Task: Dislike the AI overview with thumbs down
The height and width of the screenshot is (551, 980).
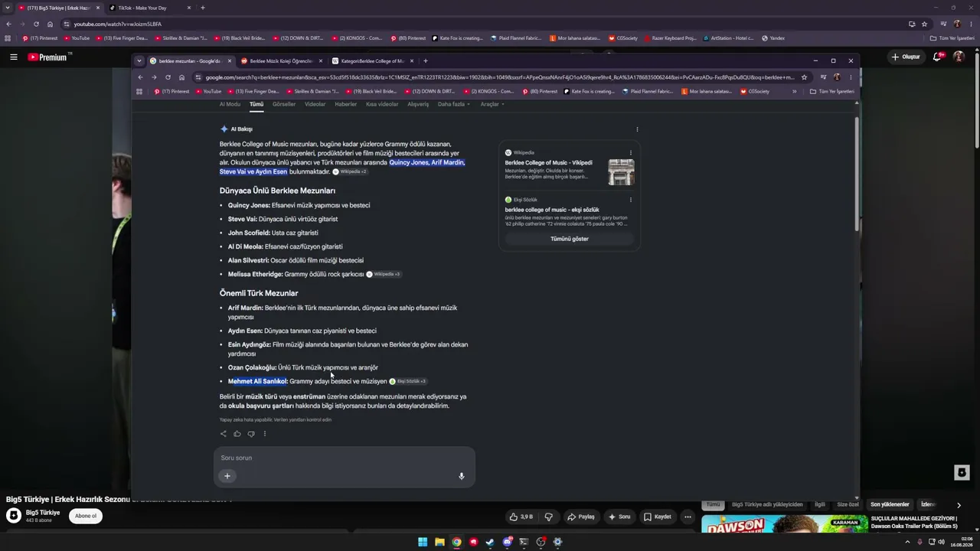Action: pos(251,434)
